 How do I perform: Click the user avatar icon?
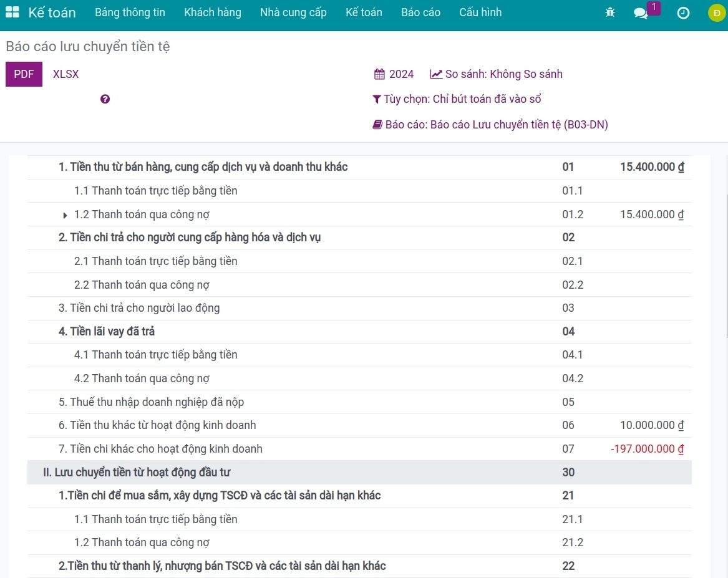pos(716,13)
